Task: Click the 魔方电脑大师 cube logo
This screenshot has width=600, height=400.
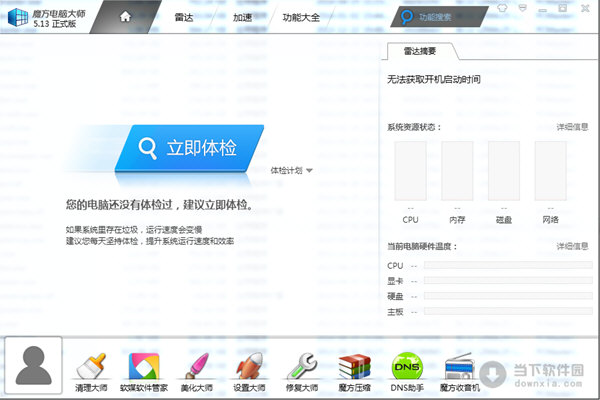Action: click(18, 17)
